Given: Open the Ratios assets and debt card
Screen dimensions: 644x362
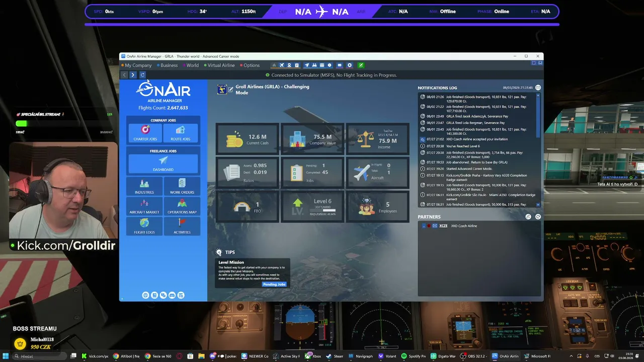Looking at the screenshot, I should [x=247, y=172].
